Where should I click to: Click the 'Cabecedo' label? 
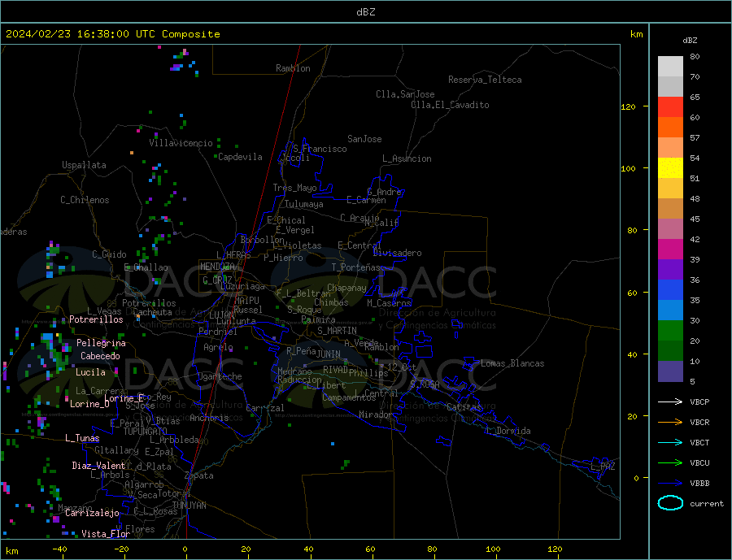(x=100, y=356)
